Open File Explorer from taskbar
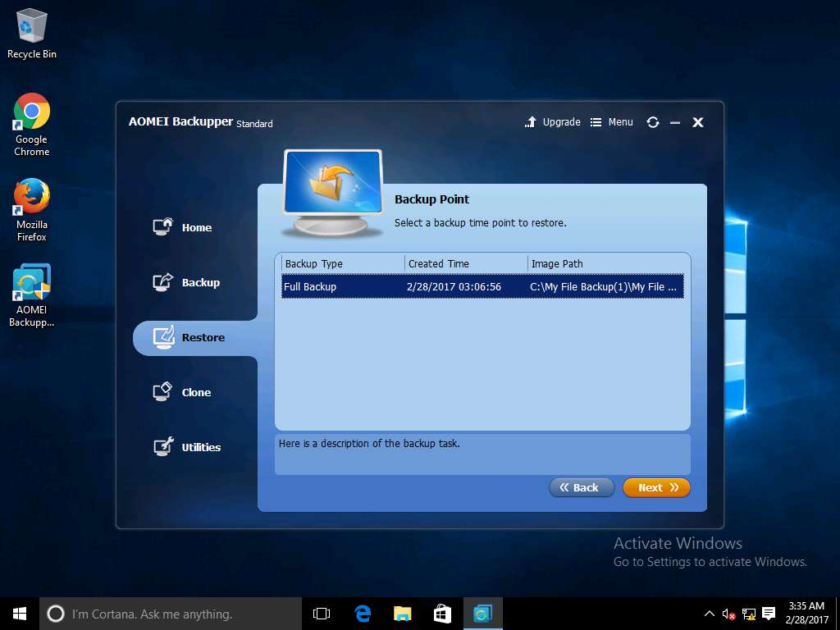This screenshot has width=840, height=630. 402,614
